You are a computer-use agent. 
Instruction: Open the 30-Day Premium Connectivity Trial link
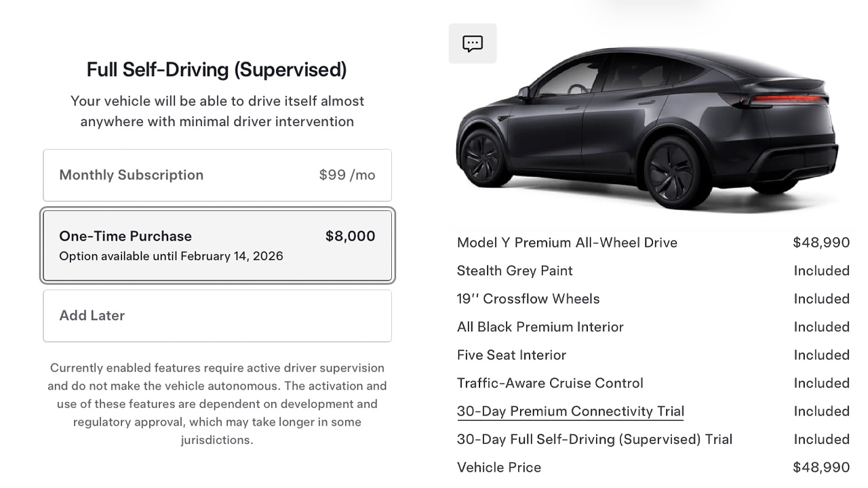click(570, 411)
